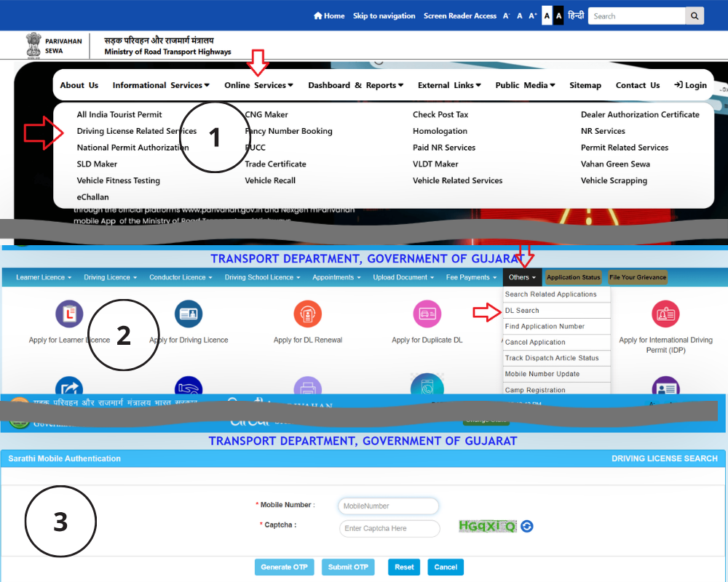Open Vehicle Related Services link

click(457, 180)
